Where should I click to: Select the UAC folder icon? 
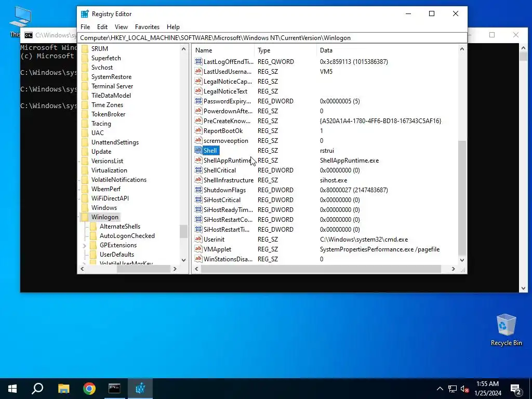pyautogui.click(x=85, y=133)
